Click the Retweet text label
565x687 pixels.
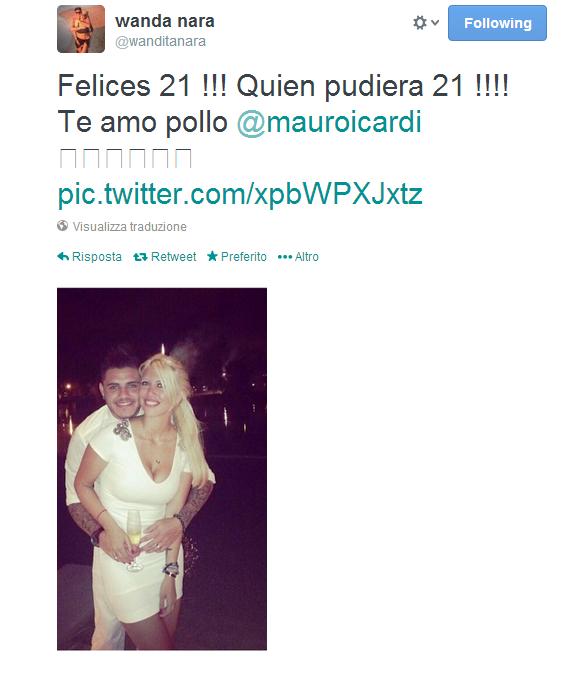point(173,256)
